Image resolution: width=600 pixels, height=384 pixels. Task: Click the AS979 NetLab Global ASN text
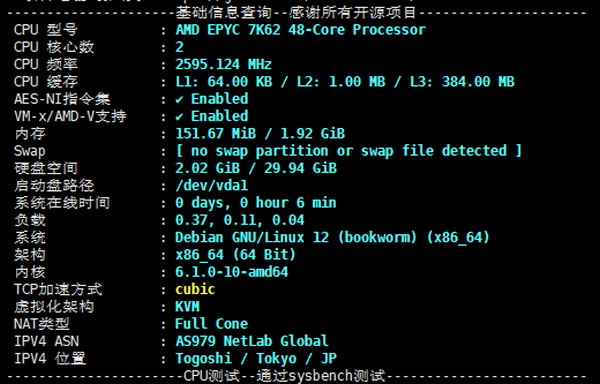click(x=252, y=341)
